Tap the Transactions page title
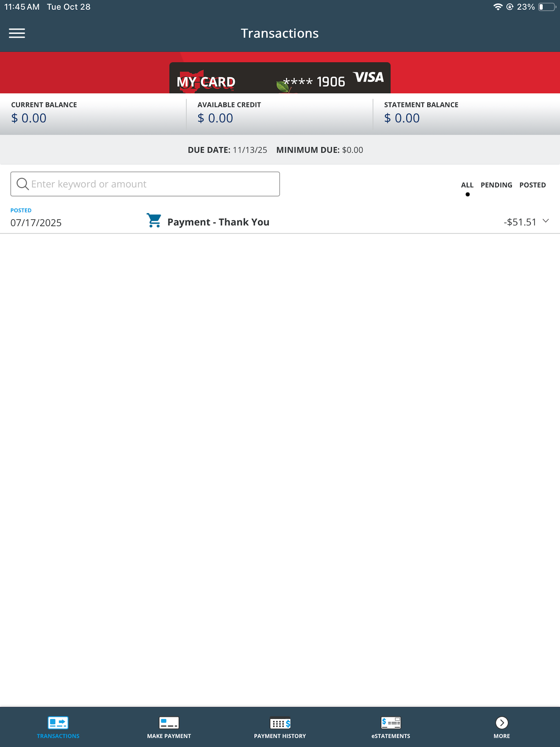The image size is (560, 747). coord(280,33)
